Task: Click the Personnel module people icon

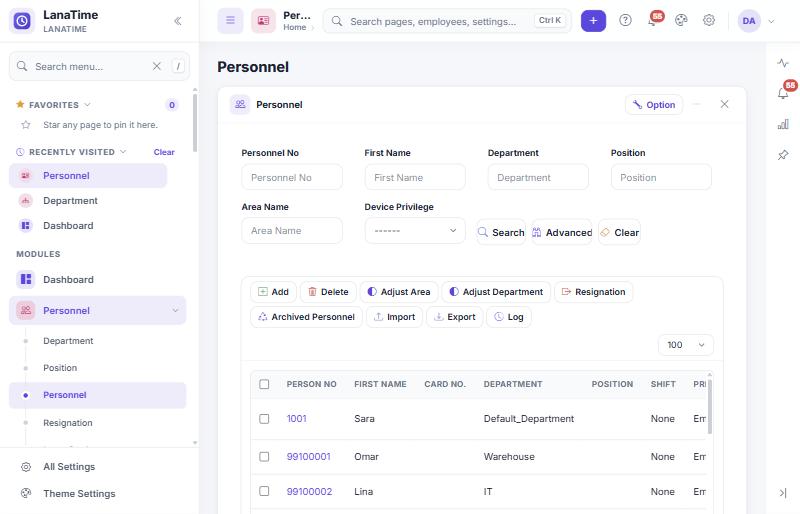Action: [26, 310]
